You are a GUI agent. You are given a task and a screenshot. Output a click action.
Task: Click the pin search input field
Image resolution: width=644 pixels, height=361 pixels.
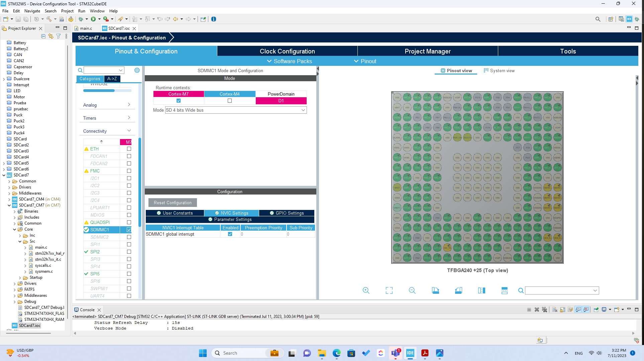(x=562, y=290)
